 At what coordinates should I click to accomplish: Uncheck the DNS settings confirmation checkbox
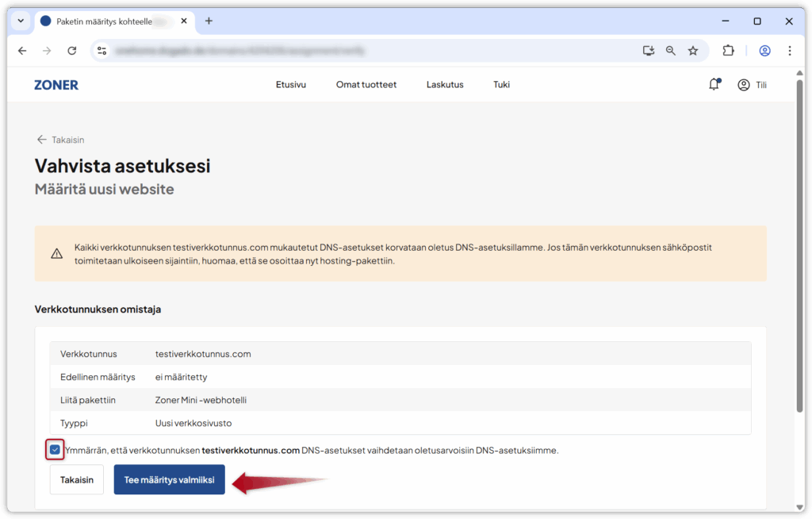pos(55,450)
